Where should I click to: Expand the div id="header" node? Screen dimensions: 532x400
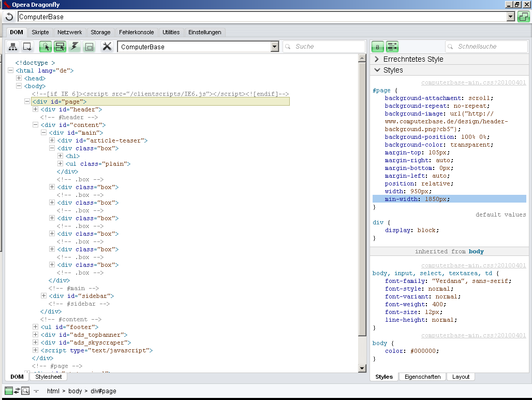pos(35,109)
